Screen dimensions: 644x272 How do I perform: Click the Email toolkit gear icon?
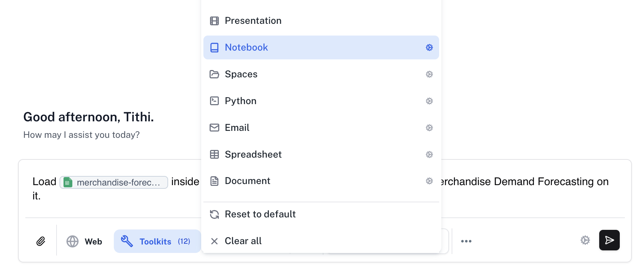tap(429, 128)
